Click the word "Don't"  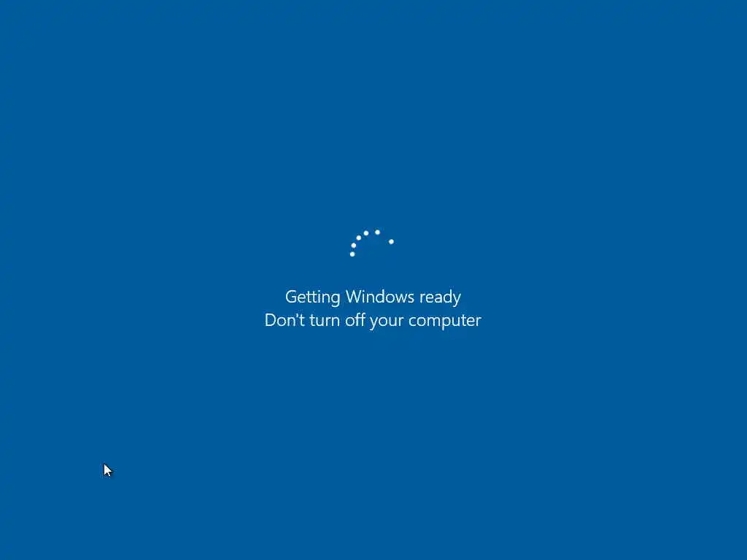click(285, 319)
